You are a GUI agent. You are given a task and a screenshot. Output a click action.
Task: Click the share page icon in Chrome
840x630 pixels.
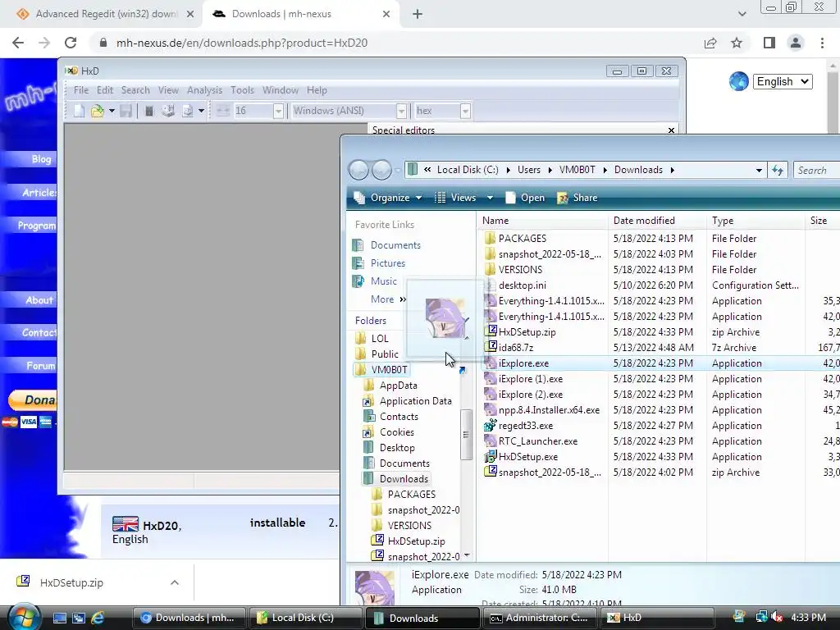710,43
